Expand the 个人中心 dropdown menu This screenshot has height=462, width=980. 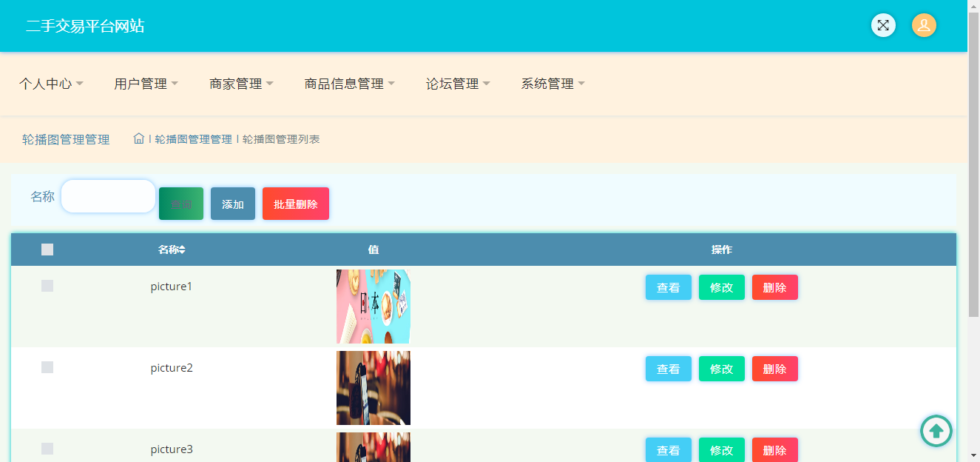click(50, 84)
